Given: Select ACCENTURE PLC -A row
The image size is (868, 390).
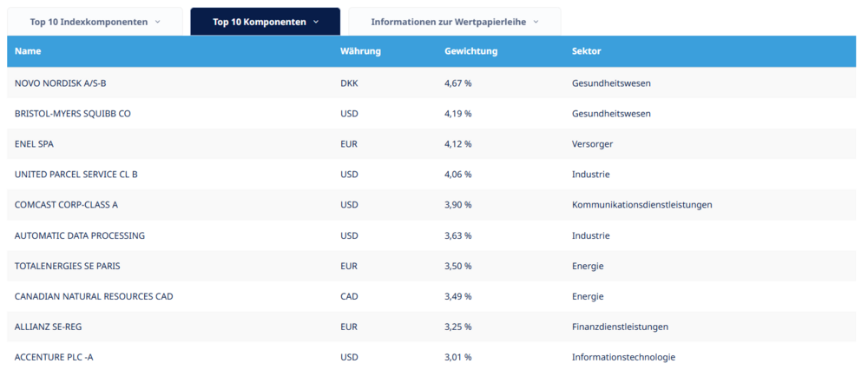Looking at the screenshot, I should [431, 357].
